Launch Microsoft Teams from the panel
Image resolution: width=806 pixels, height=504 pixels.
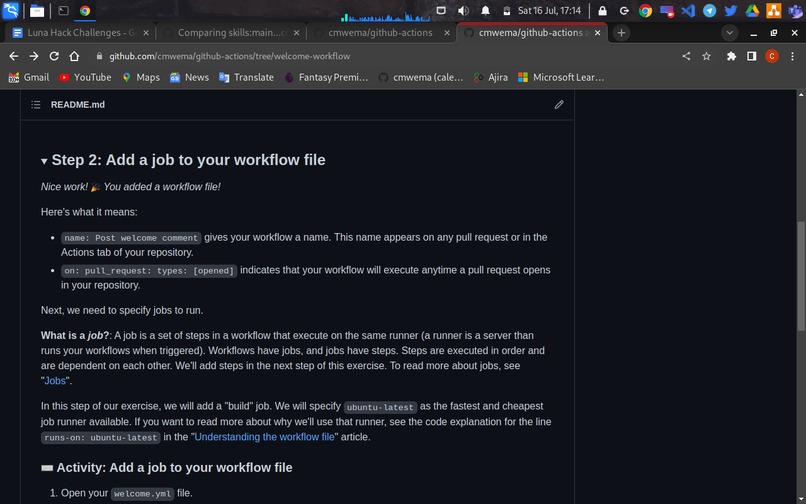click(x=795, y=10)
